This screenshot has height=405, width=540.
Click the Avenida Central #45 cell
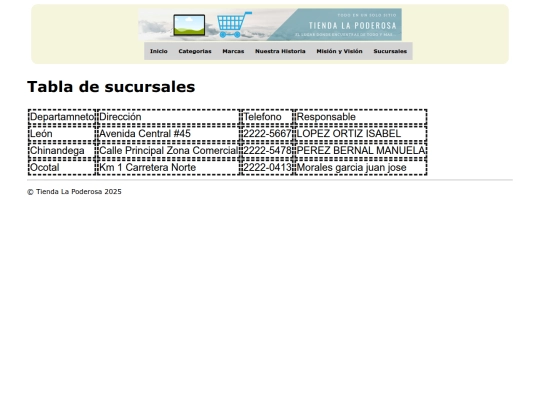(168, 134)
